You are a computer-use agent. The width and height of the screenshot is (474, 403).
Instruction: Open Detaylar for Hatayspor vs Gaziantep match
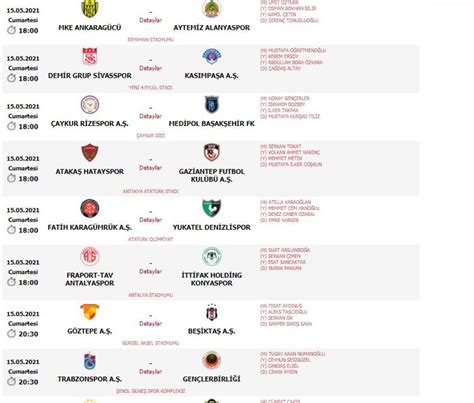[x=150, y=168]
